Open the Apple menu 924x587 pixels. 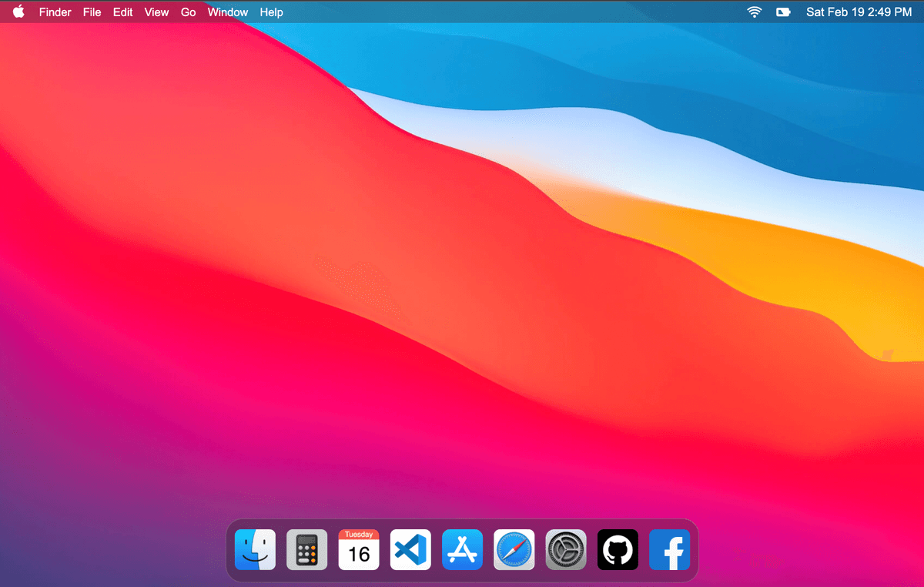point(17,12)
